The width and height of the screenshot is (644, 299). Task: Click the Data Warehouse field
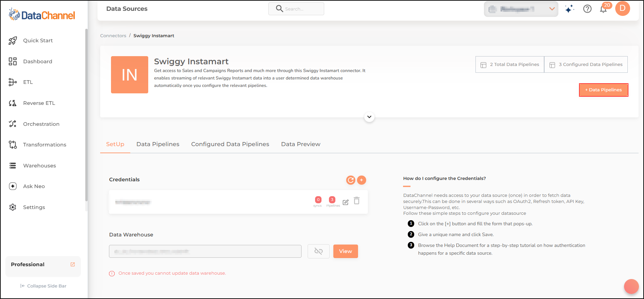point(205,251)
